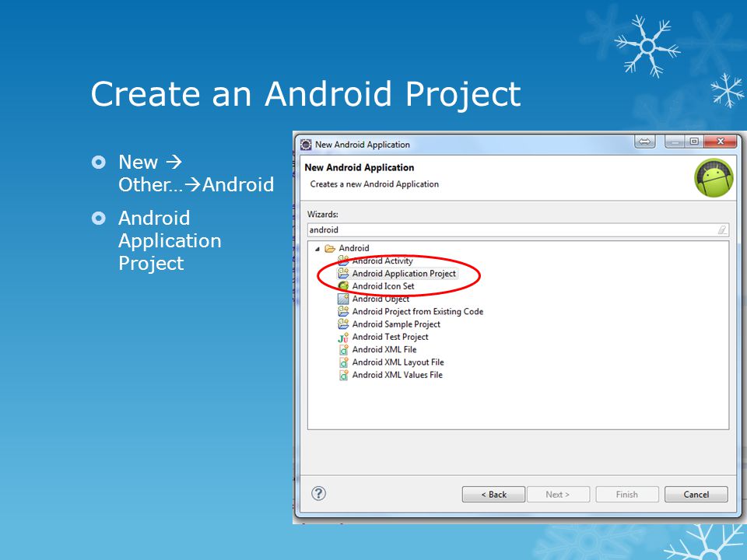Close the New Android Application dialog
Viewport: 747px width, 560px height.
(x=721, y=142)
